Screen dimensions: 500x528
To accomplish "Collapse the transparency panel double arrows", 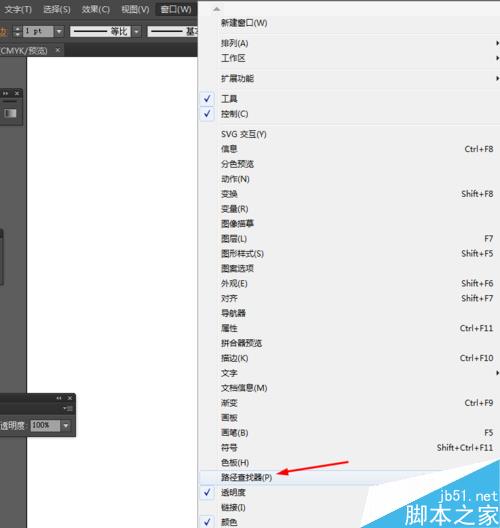I will [59, 398].
